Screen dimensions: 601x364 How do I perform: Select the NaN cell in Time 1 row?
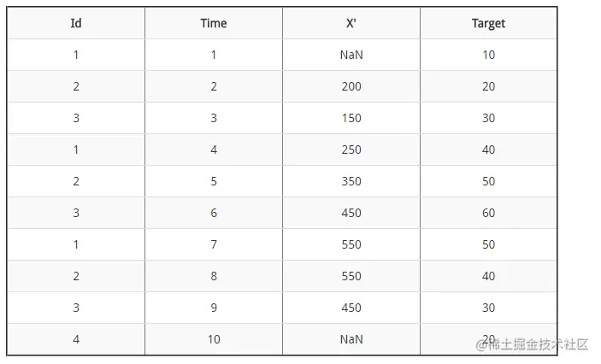click(x=351, y=55)
